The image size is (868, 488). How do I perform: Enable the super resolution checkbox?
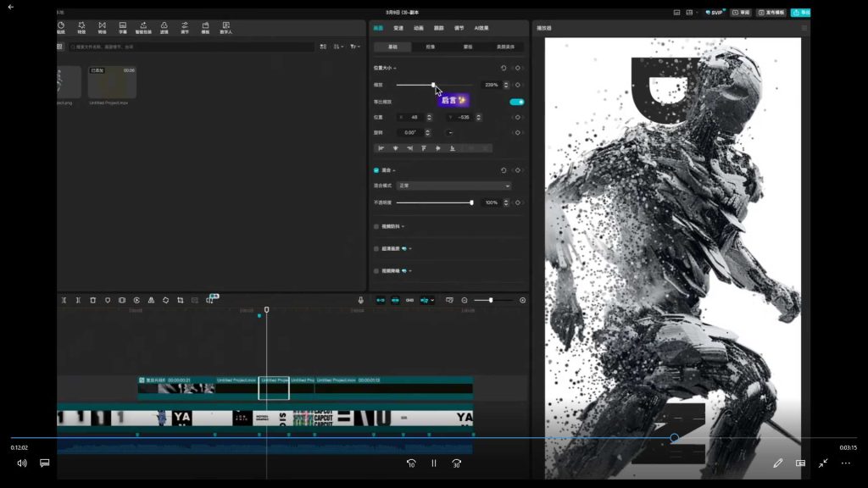click(x=376, y=248)
